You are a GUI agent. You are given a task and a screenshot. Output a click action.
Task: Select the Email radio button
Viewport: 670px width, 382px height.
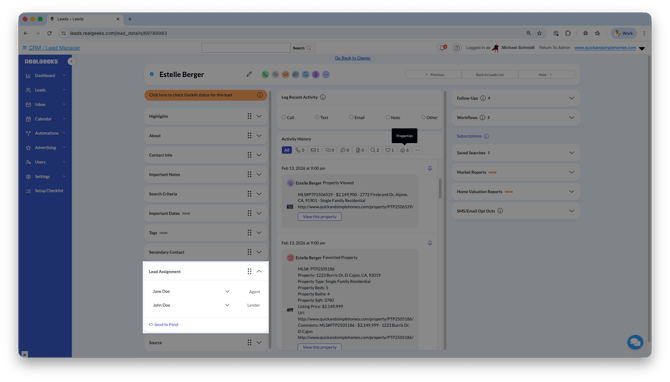pos(351,117)
